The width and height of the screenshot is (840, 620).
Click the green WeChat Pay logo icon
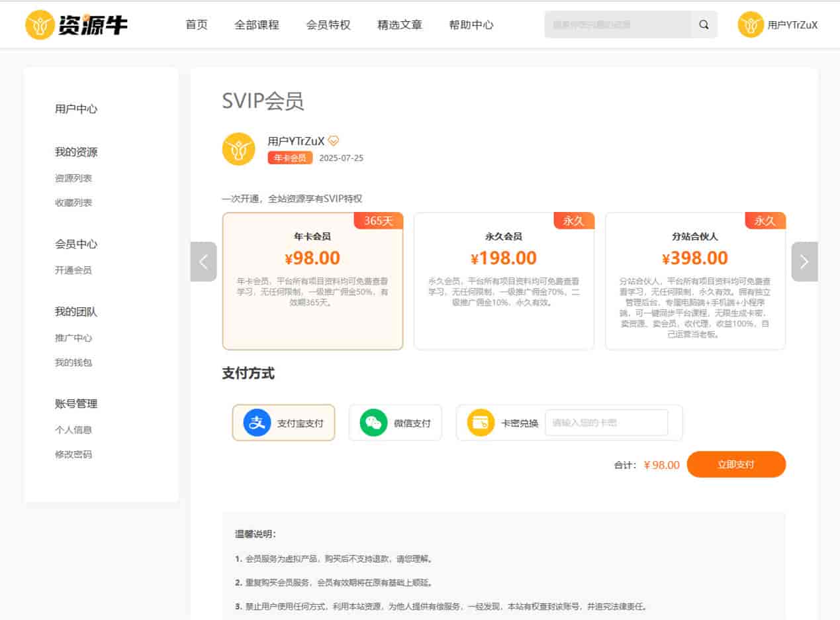374,423
